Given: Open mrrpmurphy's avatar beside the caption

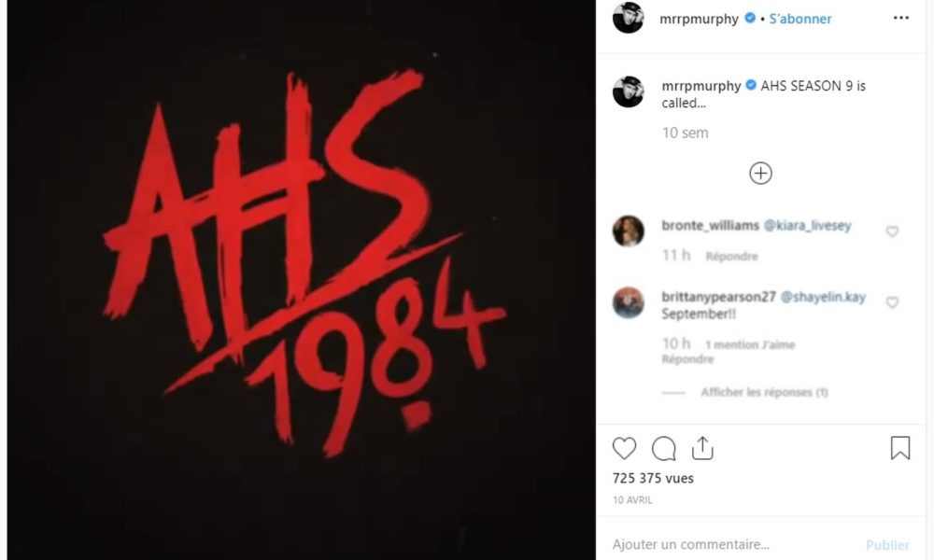Looking at the screenshot, I should tap(628, 92).
